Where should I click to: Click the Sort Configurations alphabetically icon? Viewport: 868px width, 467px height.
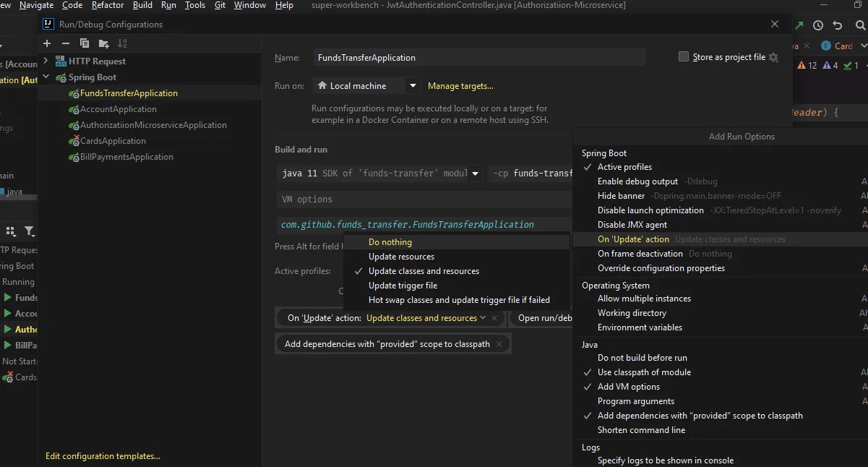[122, 43]
